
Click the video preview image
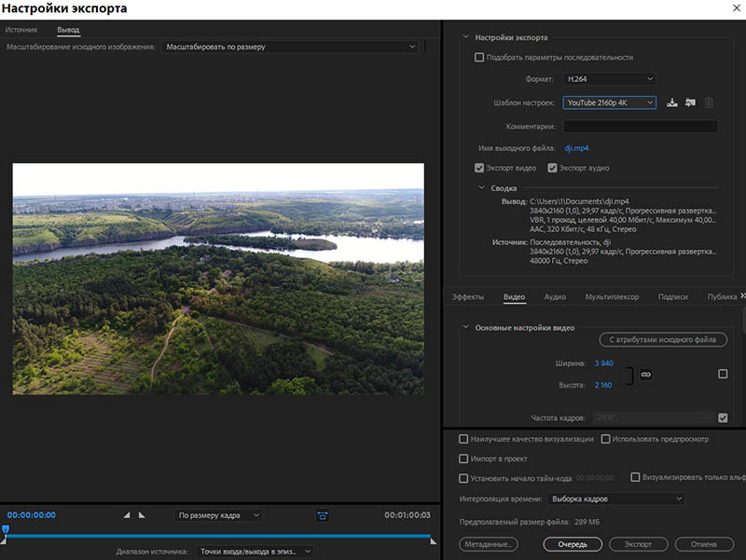218,279
